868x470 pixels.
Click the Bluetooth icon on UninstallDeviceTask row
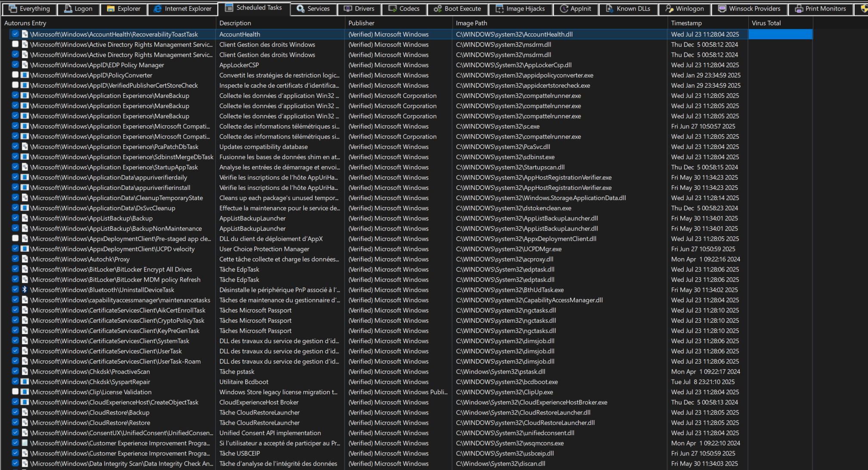tap(25, 290)
